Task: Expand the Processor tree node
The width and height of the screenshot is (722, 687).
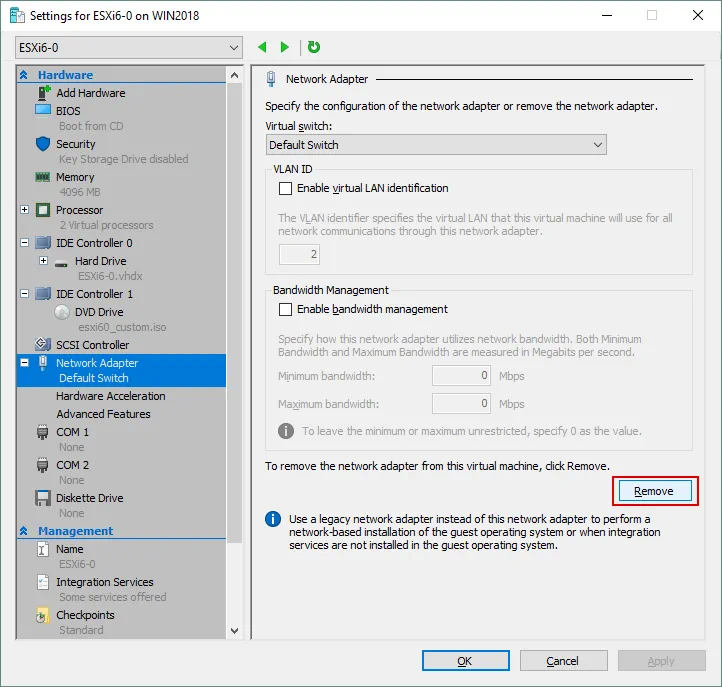Action: tap(25, 210)
